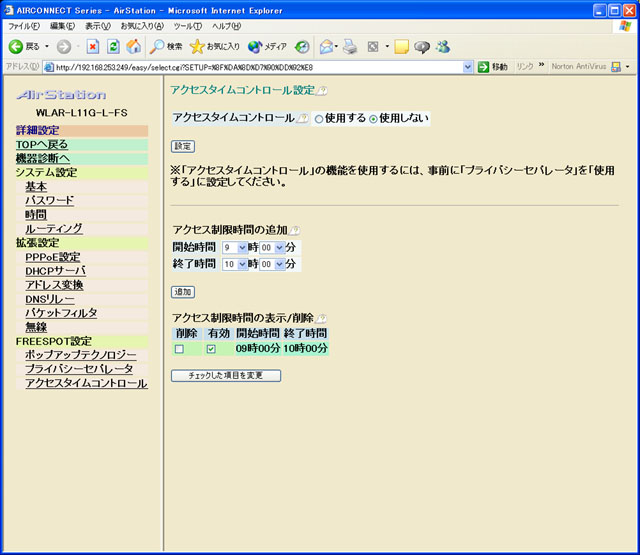Click the Norton AntiVirus toolbar icon
The height and width of the screenshot is (555, 640).
616,67
